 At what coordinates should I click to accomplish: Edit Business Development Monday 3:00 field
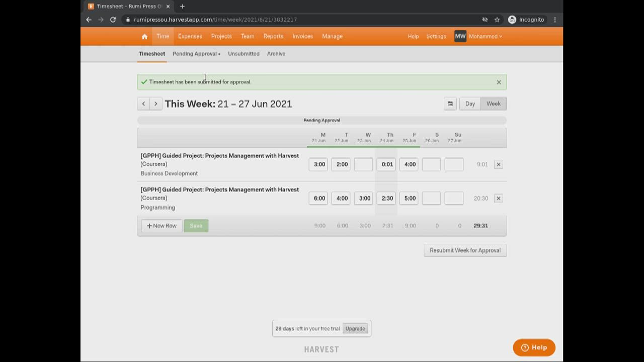coord(318,164)
